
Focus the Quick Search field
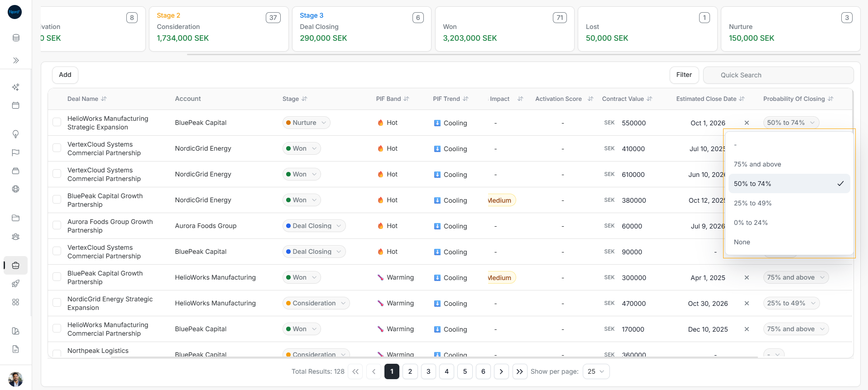(x=778, y=75)
